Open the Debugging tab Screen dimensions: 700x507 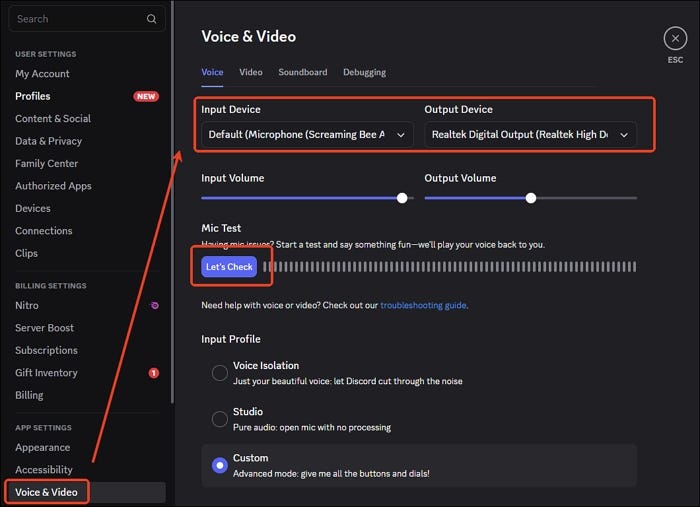[x=364, y=72]
